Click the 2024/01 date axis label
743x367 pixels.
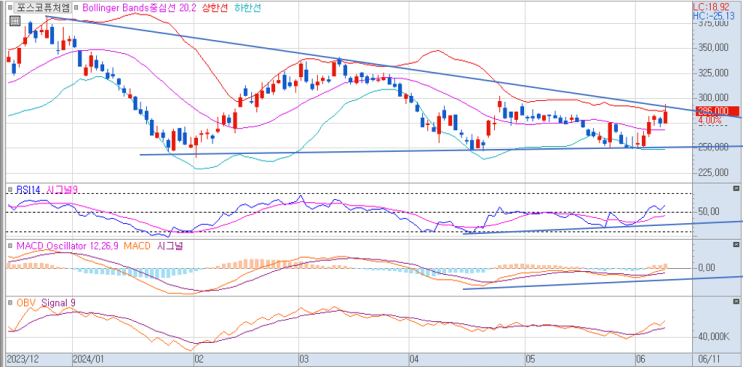[89, 359]
